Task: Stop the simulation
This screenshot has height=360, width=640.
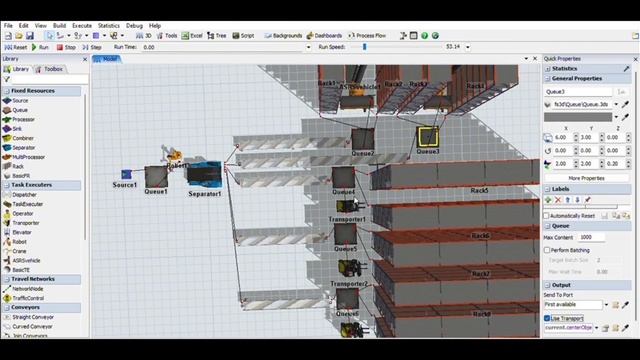Action: (x=66, y=47)
